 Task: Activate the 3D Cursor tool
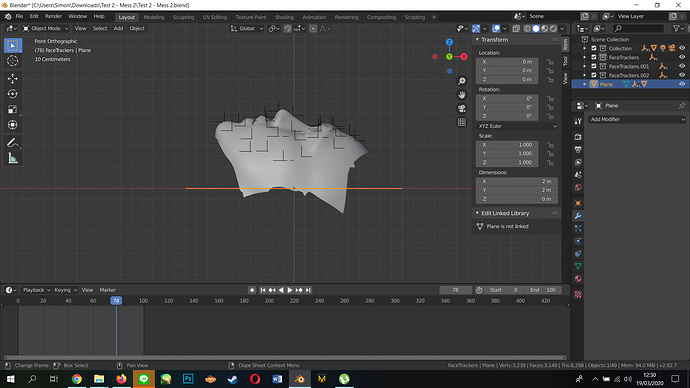[x=13, y=61]
